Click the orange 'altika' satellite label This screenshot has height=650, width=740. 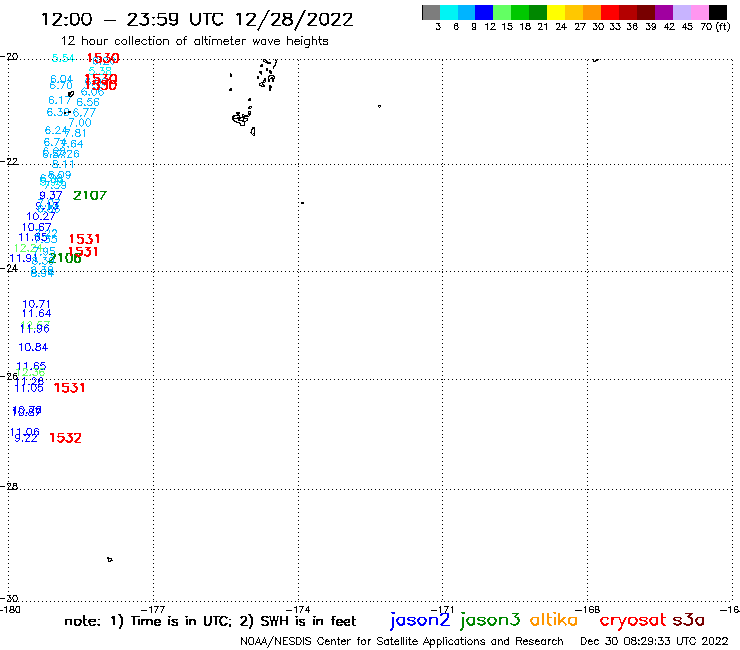point(554,620)
